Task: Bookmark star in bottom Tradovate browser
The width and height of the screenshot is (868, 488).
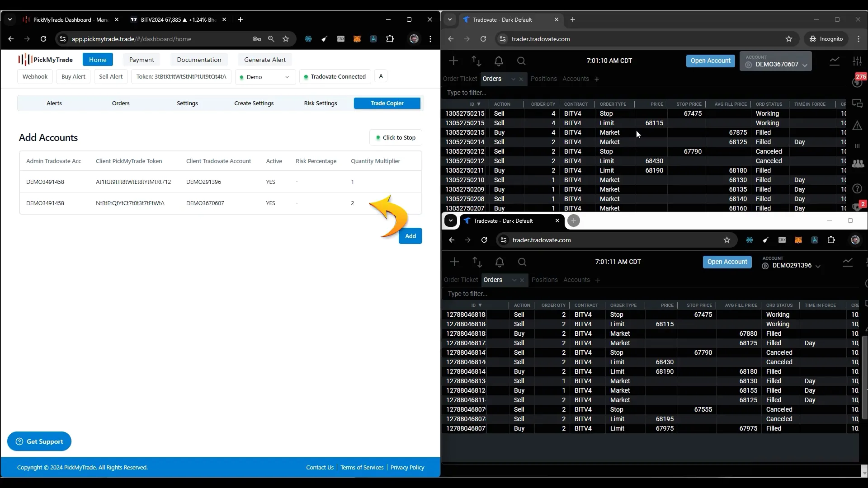Action: [727, 240]
